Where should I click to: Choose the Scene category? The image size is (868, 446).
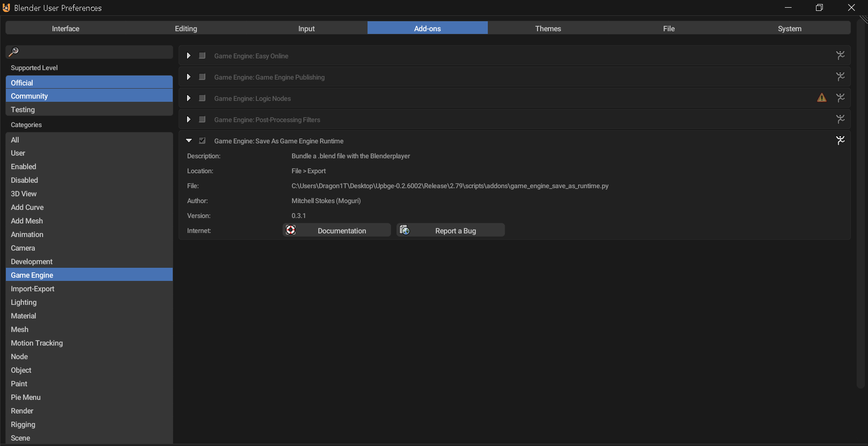[89, 438]
